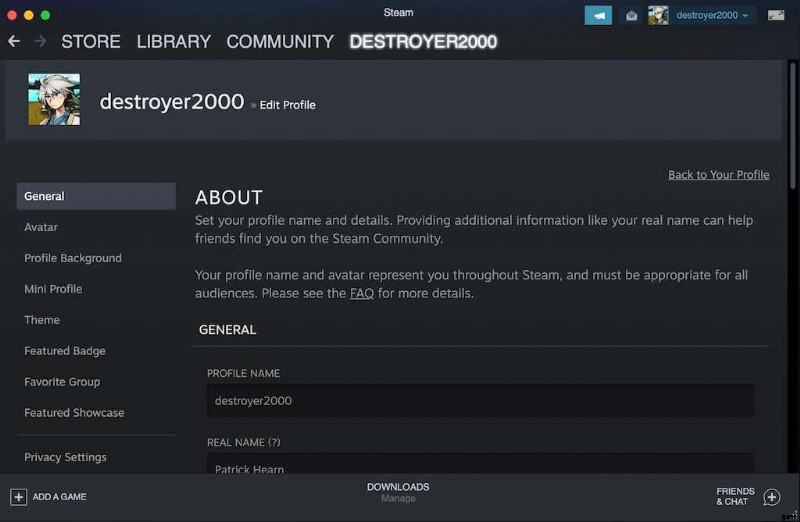Open the LIBRARY tab
Viewport: 800px width, 522px height.
coord(173,41)
